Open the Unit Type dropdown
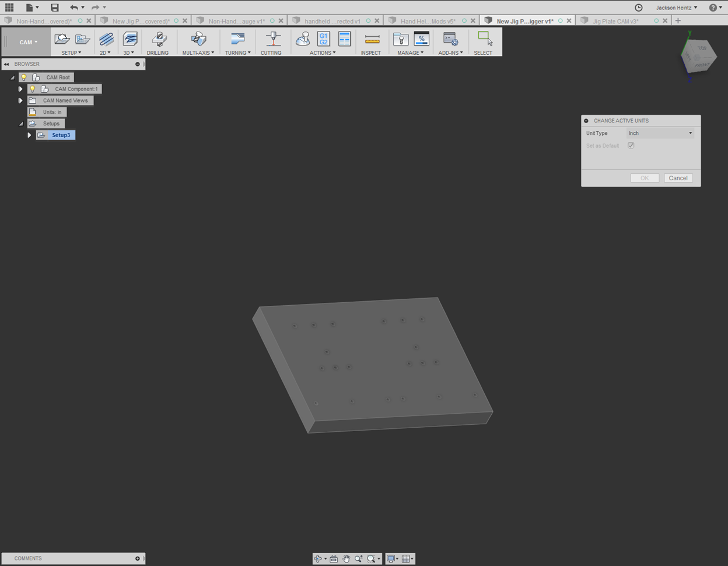Viewport: 728px width, 566px height. click(660, 133)
